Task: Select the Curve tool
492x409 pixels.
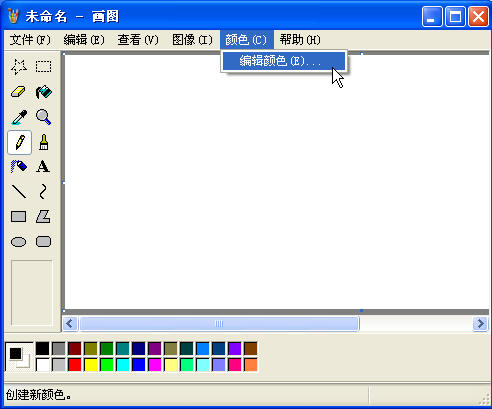Action: [x=43, y=192]
